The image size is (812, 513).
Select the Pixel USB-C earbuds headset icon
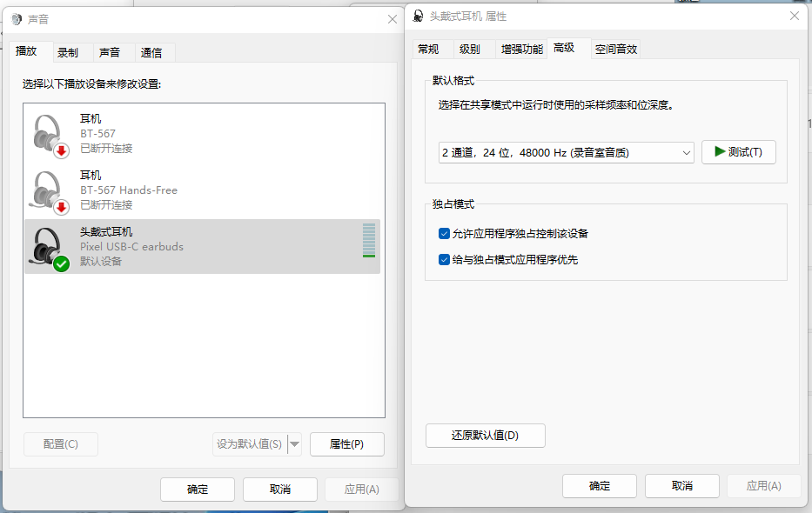(50, 250)
